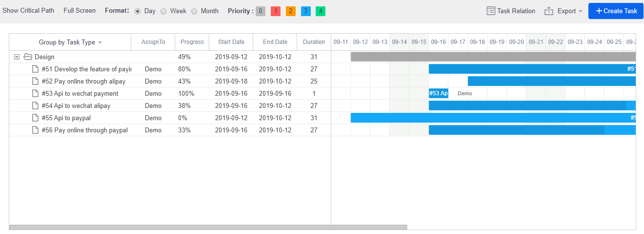Click the file icon beside task #52
Screen dimensions: 644x234
[x=35, y=81]
